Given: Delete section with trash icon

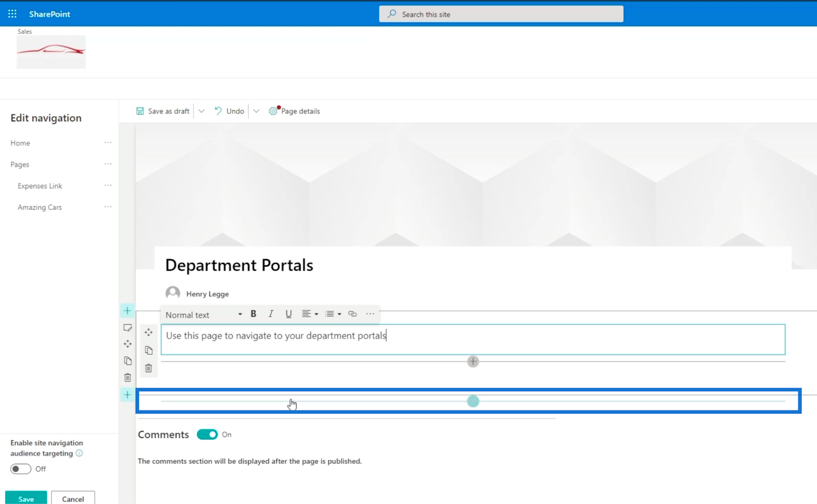Looking at the screenshot, I should 128,377.
